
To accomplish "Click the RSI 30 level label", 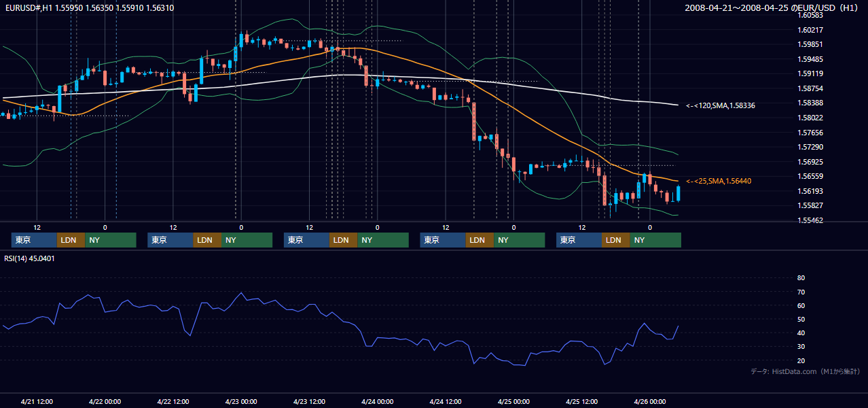I will (801, 346).
